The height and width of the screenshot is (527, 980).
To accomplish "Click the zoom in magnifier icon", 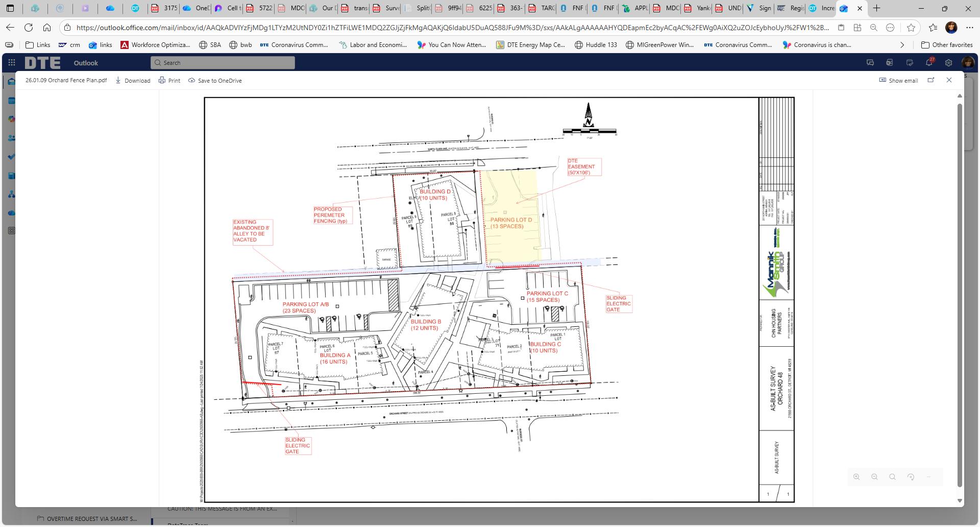I will (856, 477).
